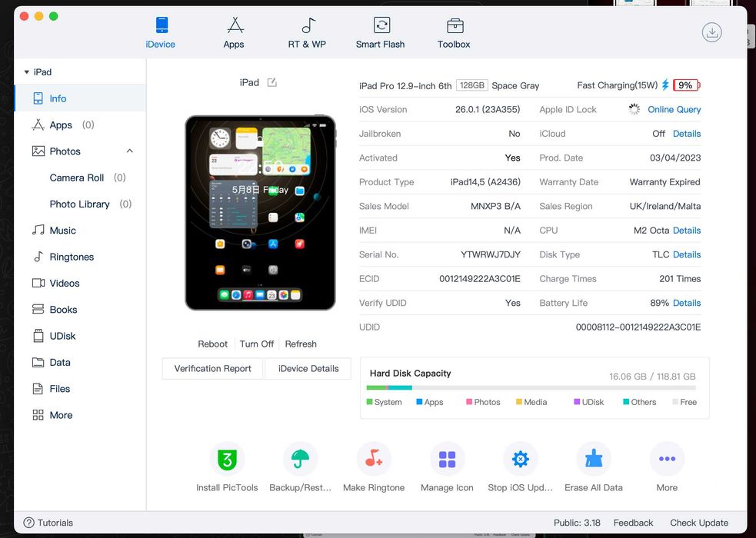This screenshot has width=756, height=538.
Task: Open the Smart Flash tab
Action: tap(381, 33)
